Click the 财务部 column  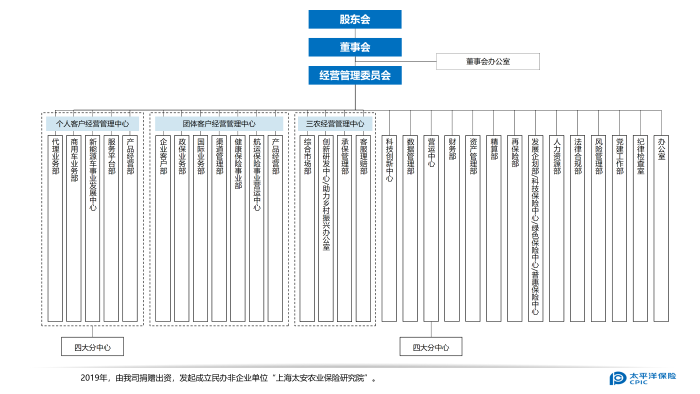point(452,228)
